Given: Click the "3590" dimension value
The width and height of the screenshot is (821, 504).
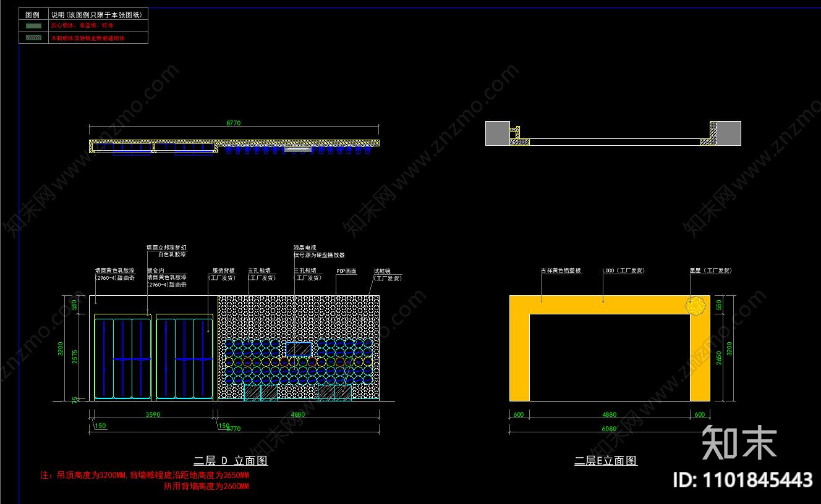Looking at the screenshot, I should pyautogui.click(x=153, y=414).
